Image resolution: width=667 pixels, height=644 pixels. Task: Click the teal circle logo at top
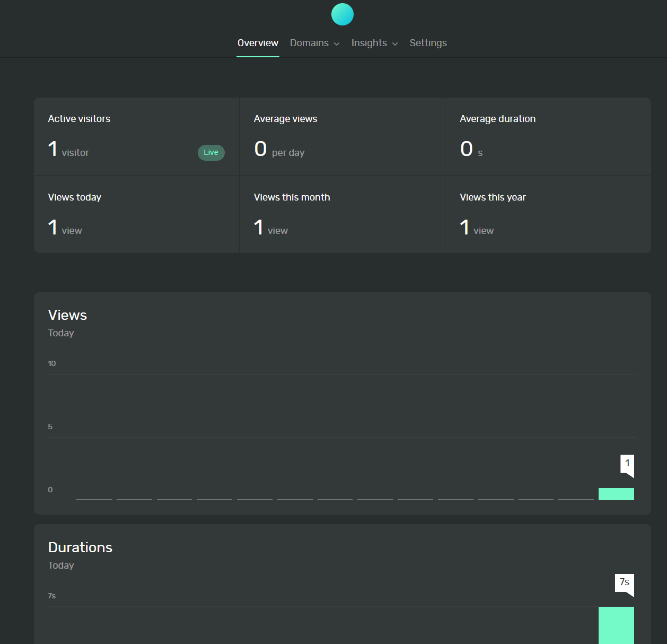342,14
